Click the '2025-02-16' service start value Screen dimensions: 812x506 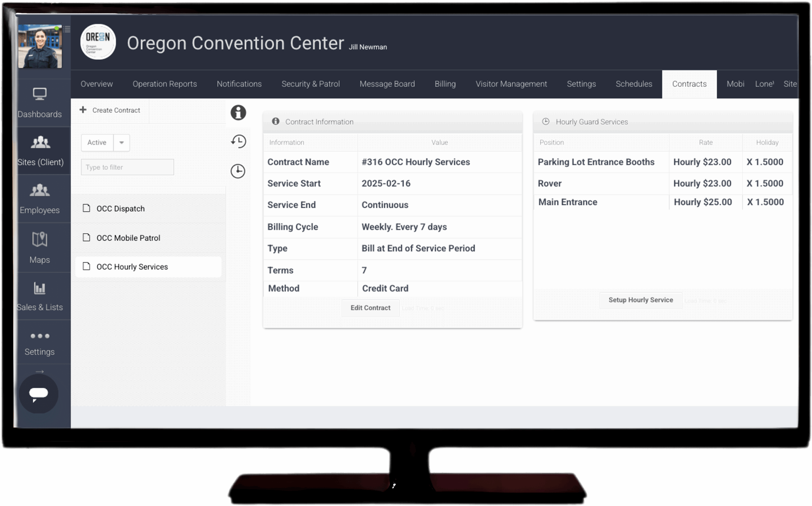(x=386, y=183)
